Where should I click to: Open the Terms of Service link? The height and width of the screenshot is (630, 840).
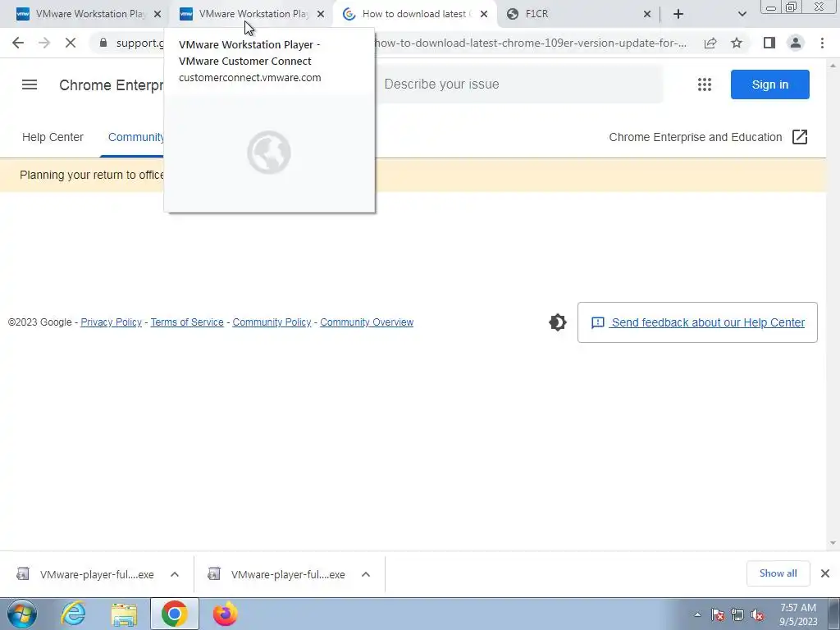point(187,322)
